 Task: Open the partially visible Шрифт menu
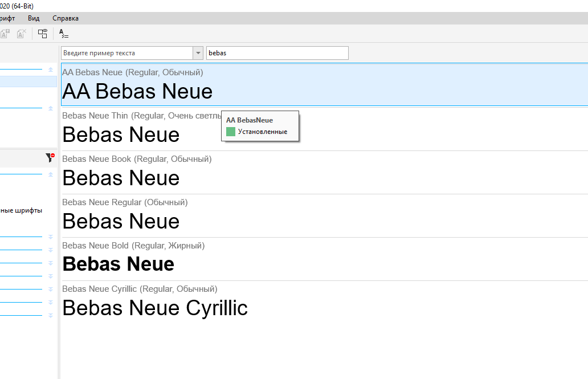click(x=7, y=18)
